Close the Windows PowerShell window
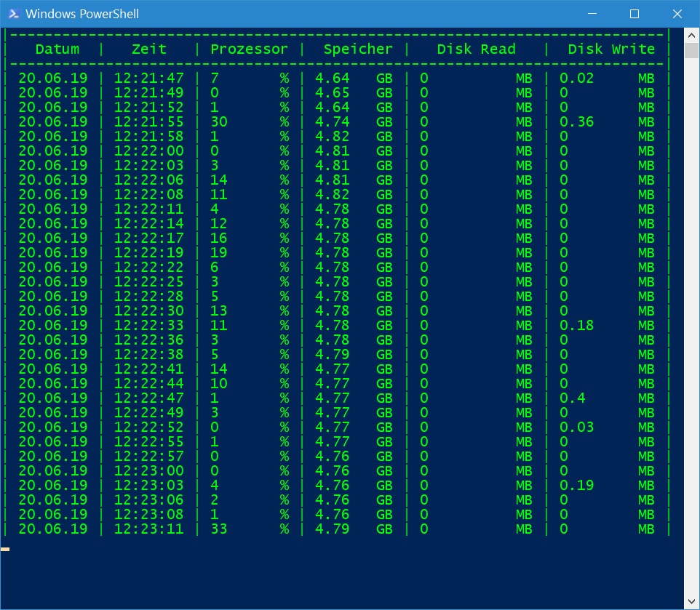700x610 pixels. 677,14
